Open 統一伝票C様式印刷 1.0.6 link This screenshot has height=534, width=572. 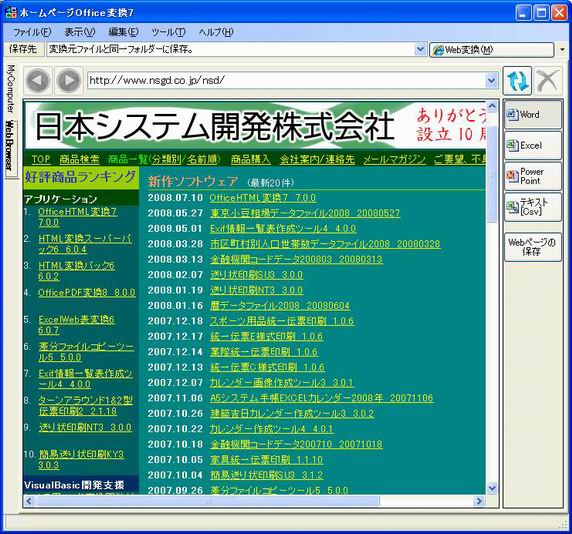pos(267,367)
